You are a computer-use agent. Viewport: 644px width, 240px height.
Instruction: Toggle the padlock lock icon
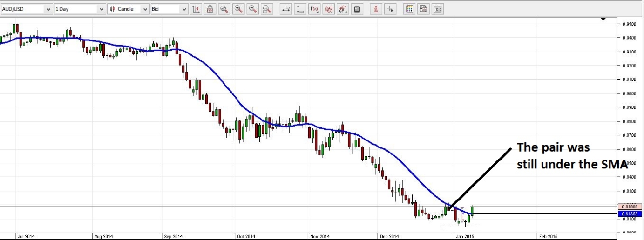210,9
